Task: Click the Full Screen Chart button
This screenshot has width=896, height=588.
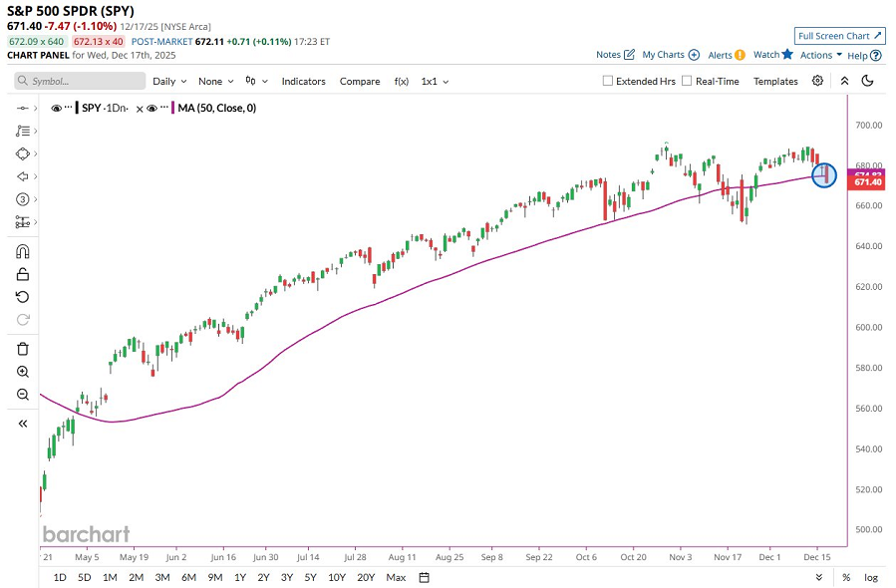Action: tap(840, 36)
